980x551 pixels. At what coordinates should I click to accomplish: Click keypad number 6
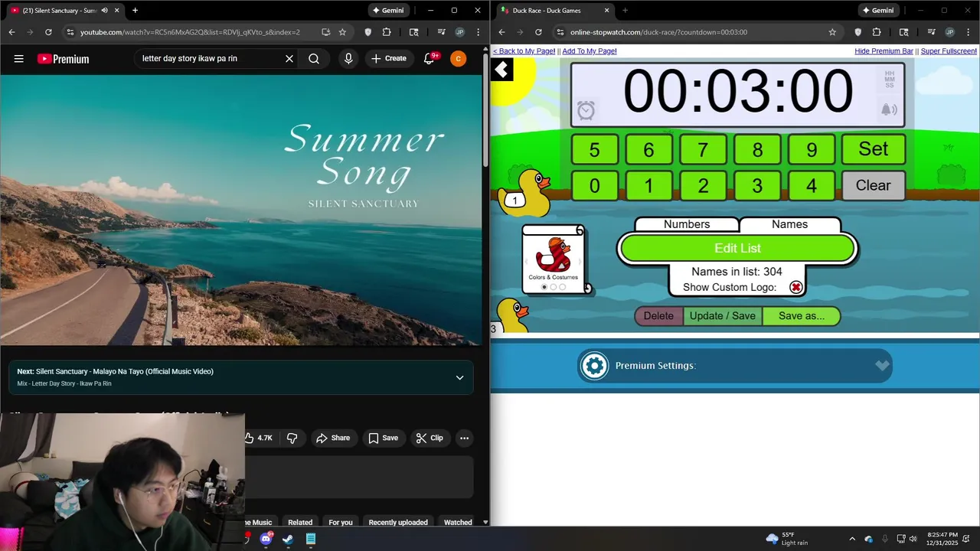point(648,149)
